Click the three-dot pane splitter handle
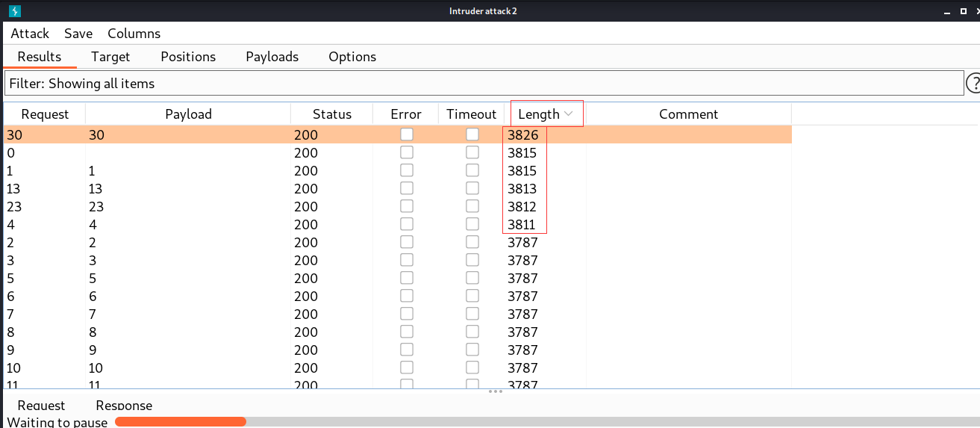This screenshot has width=980, height=428. point(496,391)
